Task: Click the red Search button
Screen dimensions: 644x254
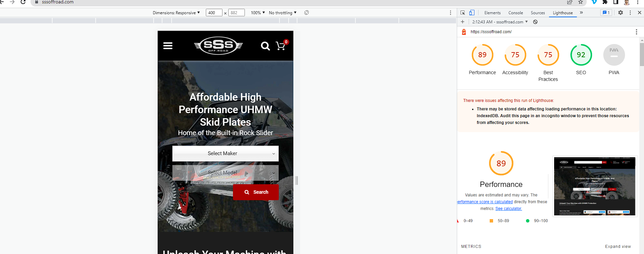Action: 256,192
